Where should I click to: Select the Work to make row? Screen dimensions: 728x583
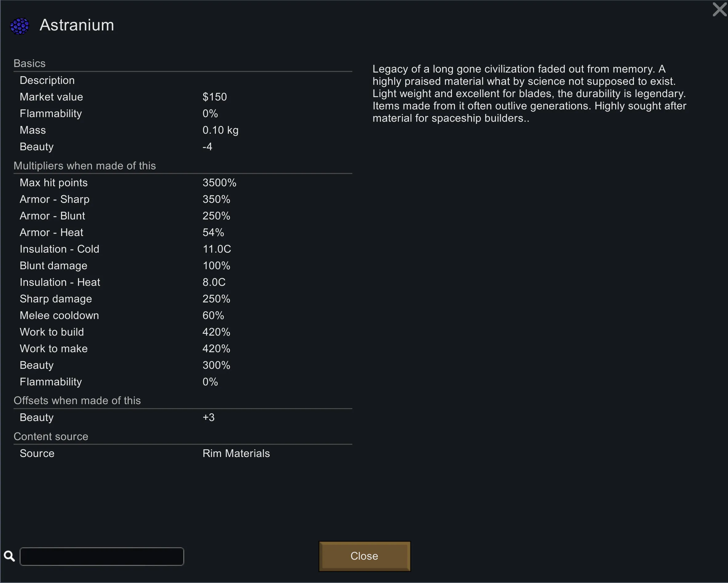pyautogui.click(x=182, y=349)
